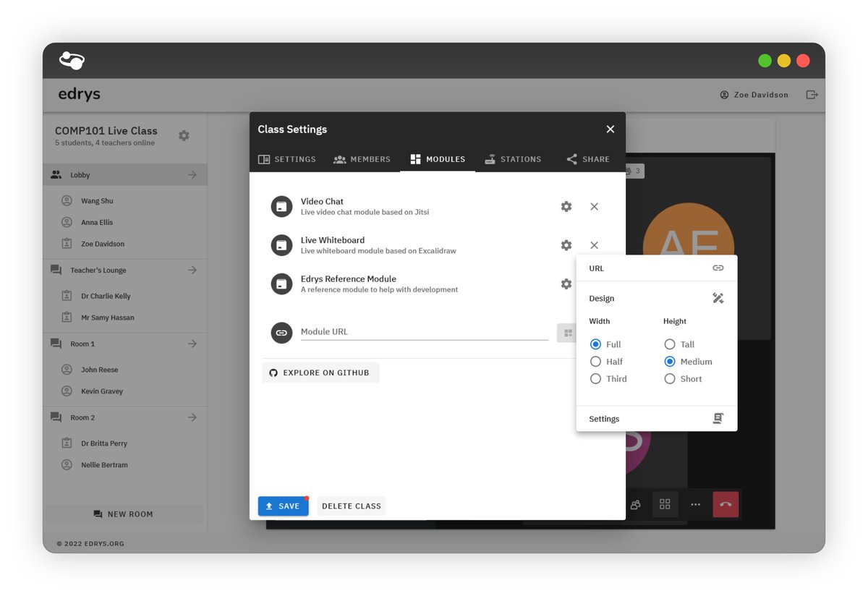Screen dimensions: 868x596
Task: Switch to the Settings tab
Action: (287, 159)
